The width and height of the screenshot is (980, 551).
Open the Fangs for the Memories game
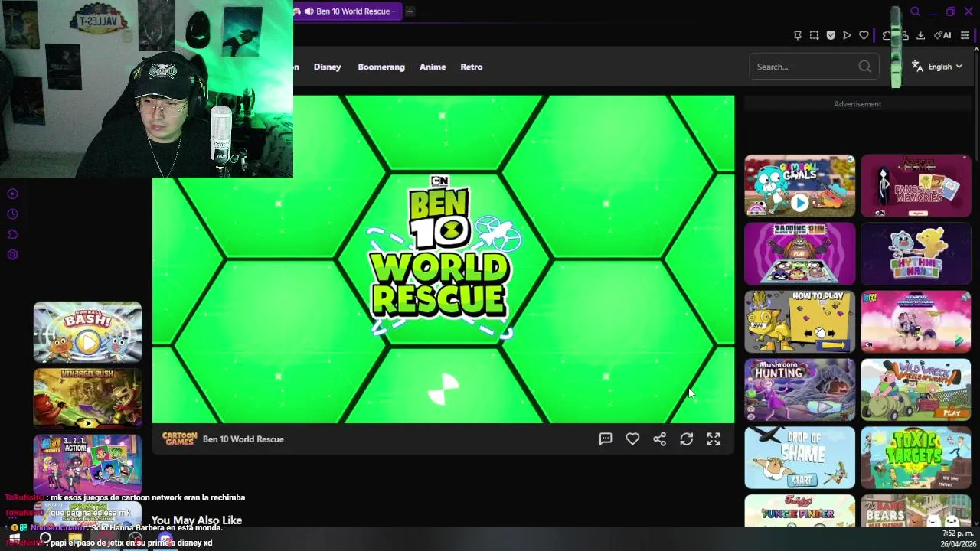(x=916, y=186)
